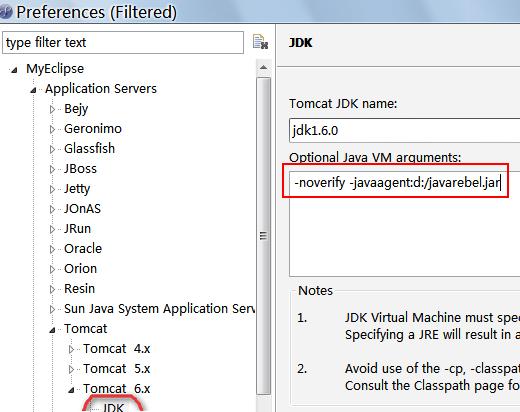Image resolution: width=520 pixels, height=412 pixels.
Task: Collapse the Application Servers node
Action: click(33, 90)
